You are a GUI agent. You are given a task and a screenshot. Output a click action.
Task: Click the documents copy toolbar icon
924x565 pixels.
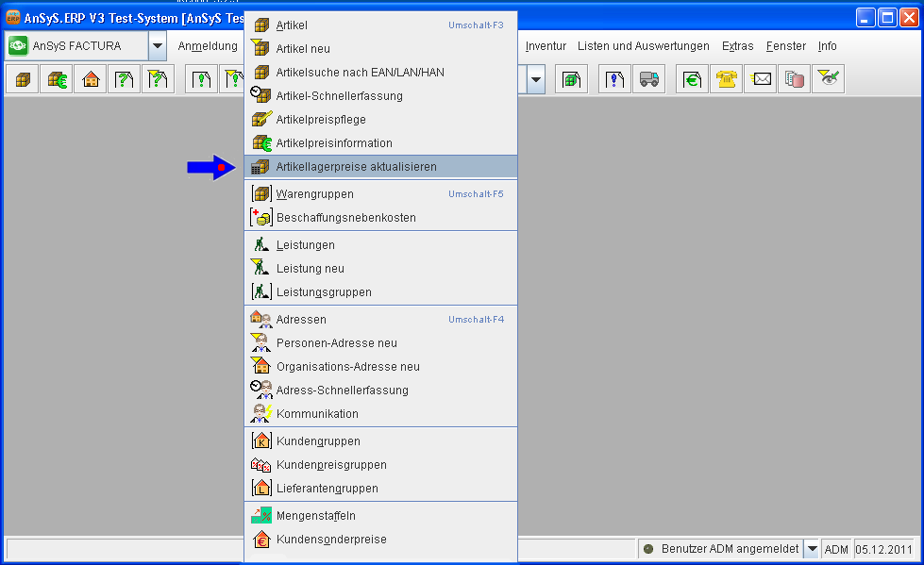pyautogui.click(x=795, y=80)
